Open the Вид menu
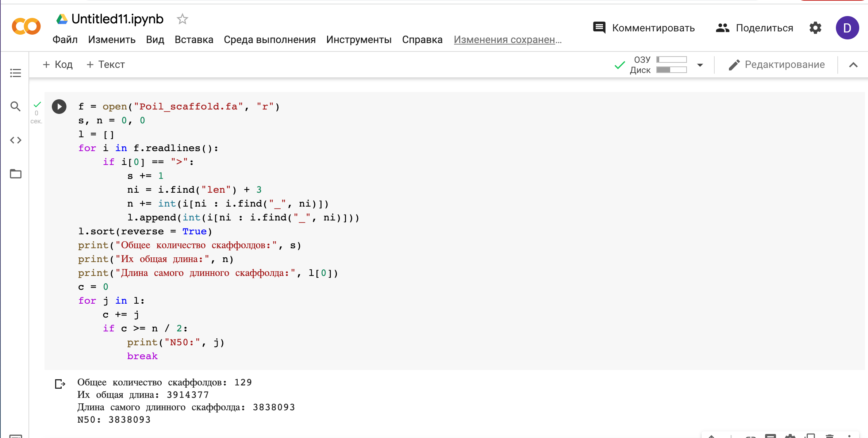This screenshot has height=438, width=868. coord(155,39)
